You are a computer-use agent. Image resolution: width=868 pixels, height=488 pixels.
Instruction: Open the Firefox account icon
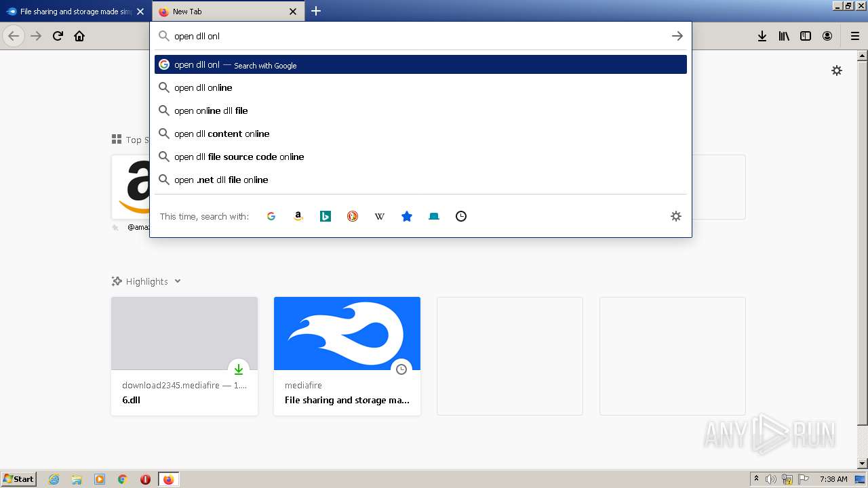point(827,36)
